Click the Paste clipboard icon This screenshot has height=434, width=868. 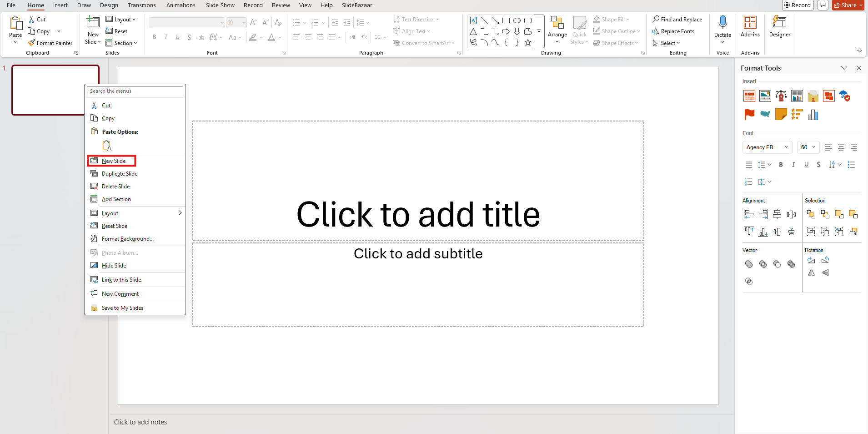click(x=16, y=23)
